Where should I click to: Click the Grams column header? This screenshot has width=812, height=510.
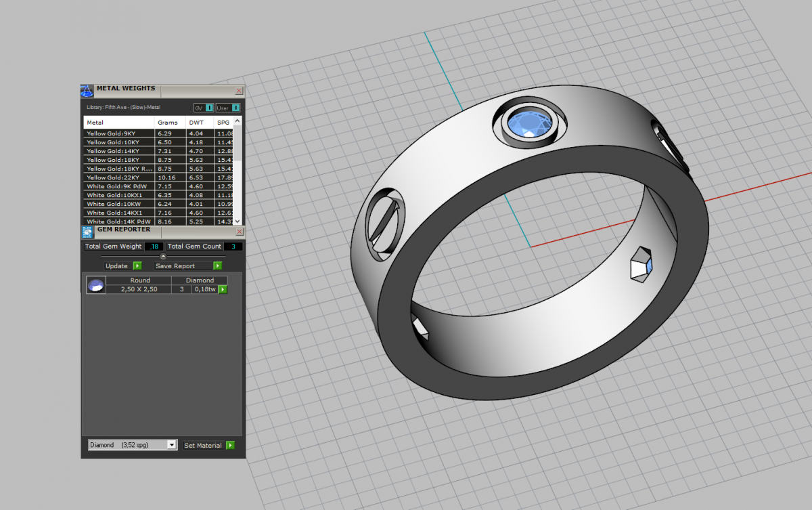coord(168,123)
